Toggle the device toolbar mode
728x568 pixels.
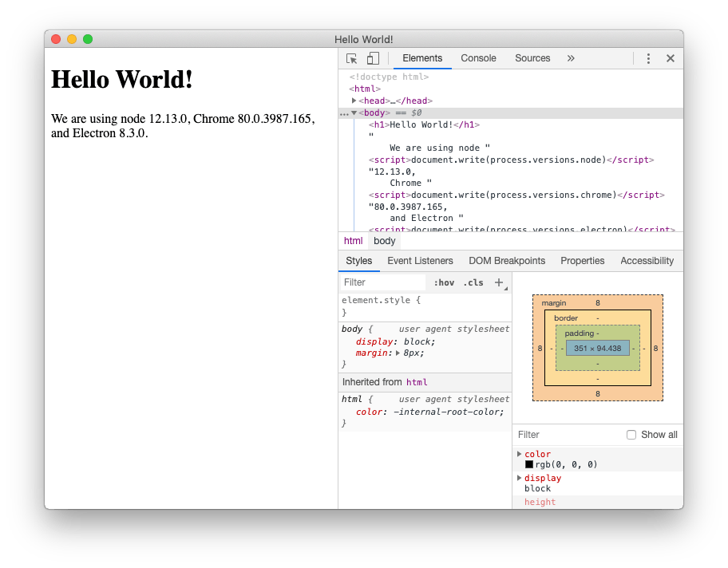click(372, 57)
